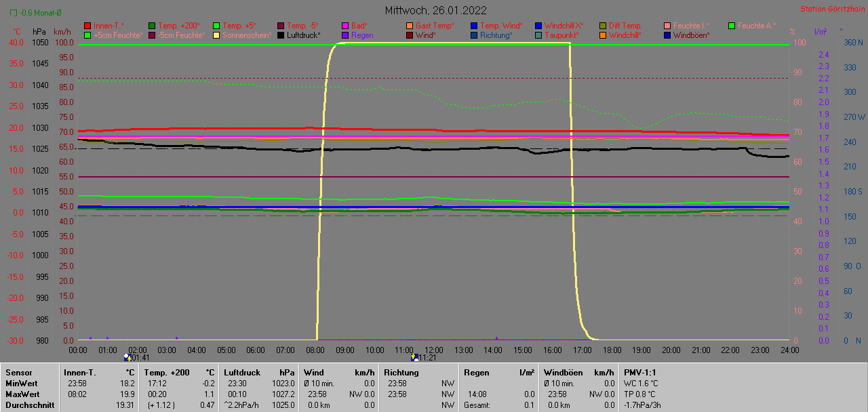Click the Richtung column header in table
Screen dimensions: 868x412
pos(401,372)
